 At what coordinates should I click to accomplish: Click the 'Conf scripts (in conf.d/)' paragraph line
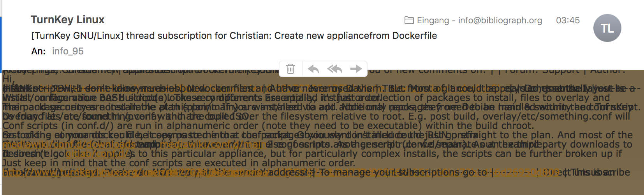pos(268,126)
